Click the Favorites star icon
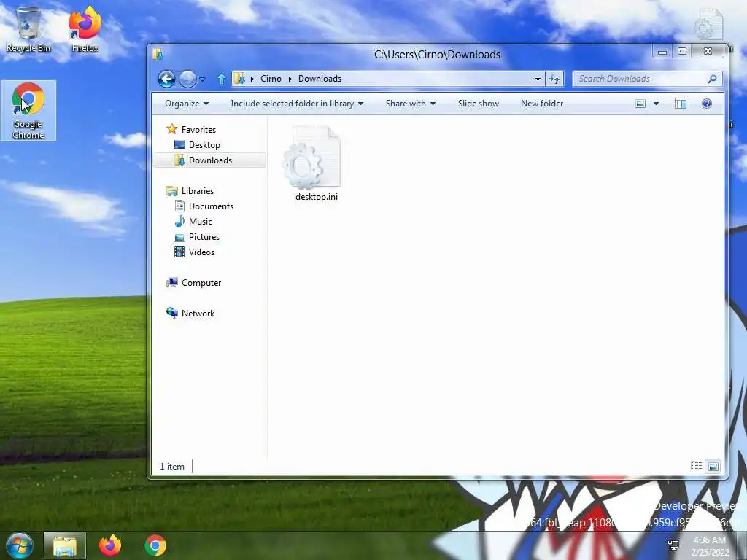 pos(171,129)
